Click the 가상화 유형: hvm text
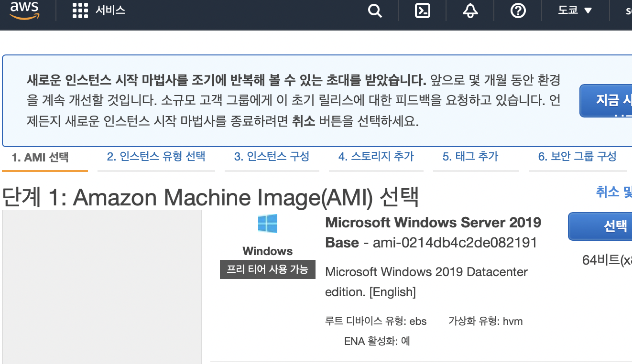632x364 pixels. coord(486,321)
